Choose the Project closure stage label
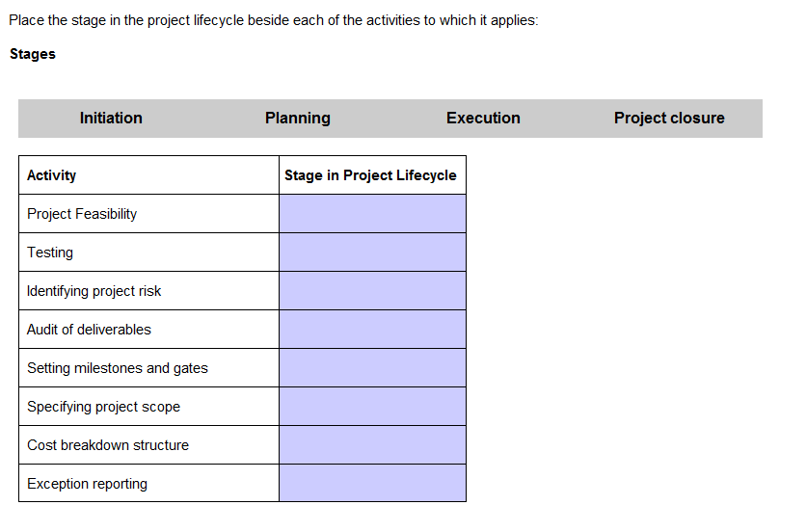The image size is (806, 532). coord(669,118)
